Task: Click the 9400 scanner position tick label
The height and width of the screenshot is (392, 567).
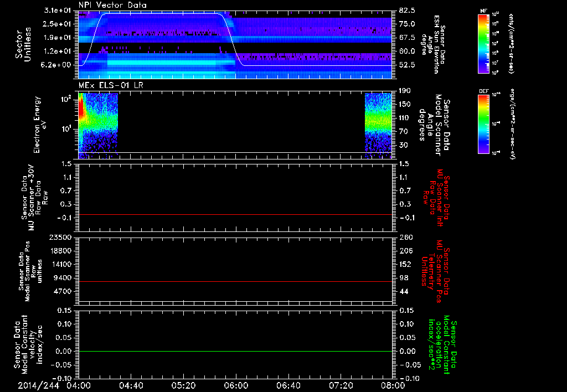Action: pos(63,278)
